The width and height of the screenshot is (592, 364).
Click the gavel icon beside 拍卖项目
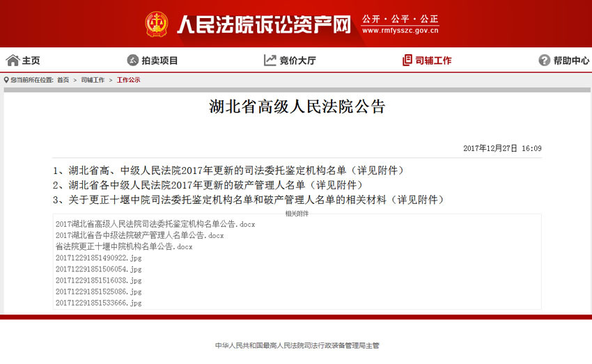(133, 61)
